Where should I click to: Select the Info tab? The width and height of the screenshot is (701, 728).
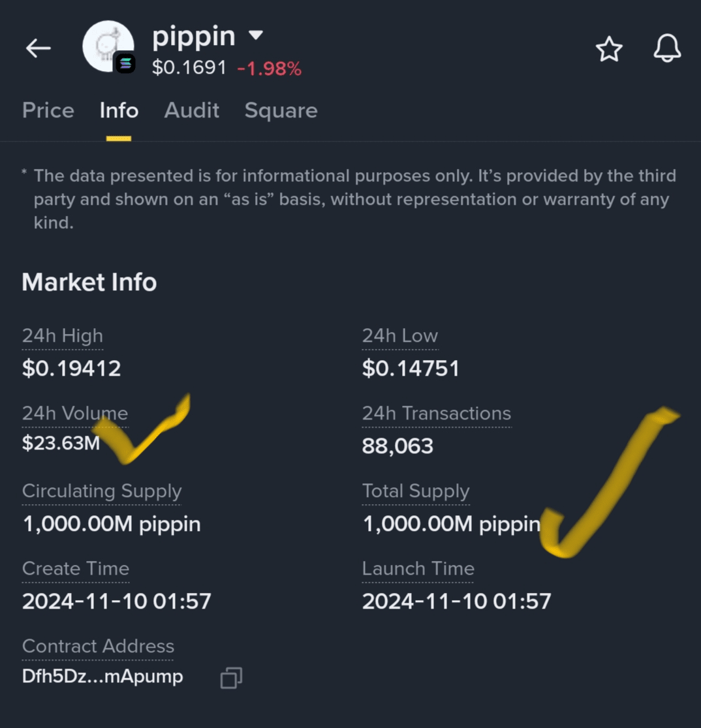(x=119, y=110)
